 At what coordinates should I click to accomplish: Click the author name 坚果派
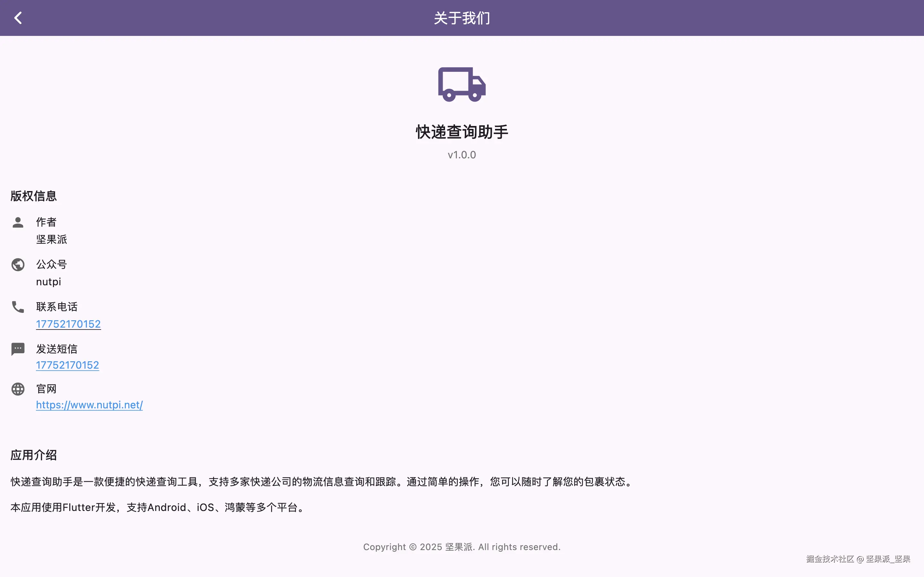coord(51,240)
